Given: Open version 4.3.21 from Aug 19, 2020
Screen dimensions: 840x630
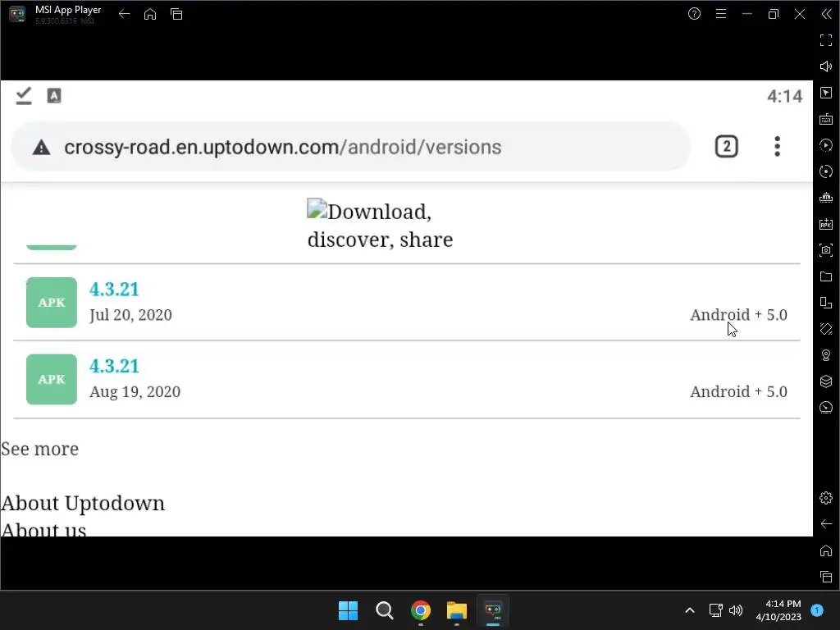Looking at the screenshot, I should (x=114, y=367).
